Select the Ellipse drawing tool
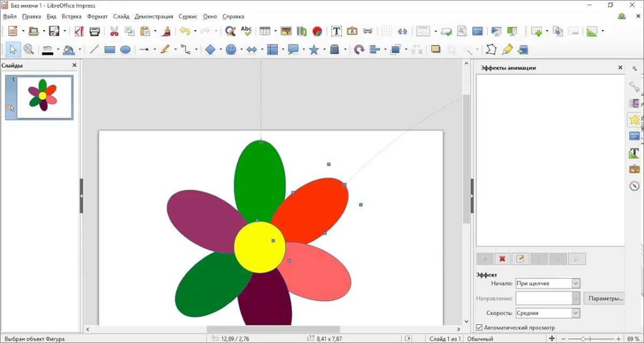Screen dimensions: 644x343 tap(125, 49)
